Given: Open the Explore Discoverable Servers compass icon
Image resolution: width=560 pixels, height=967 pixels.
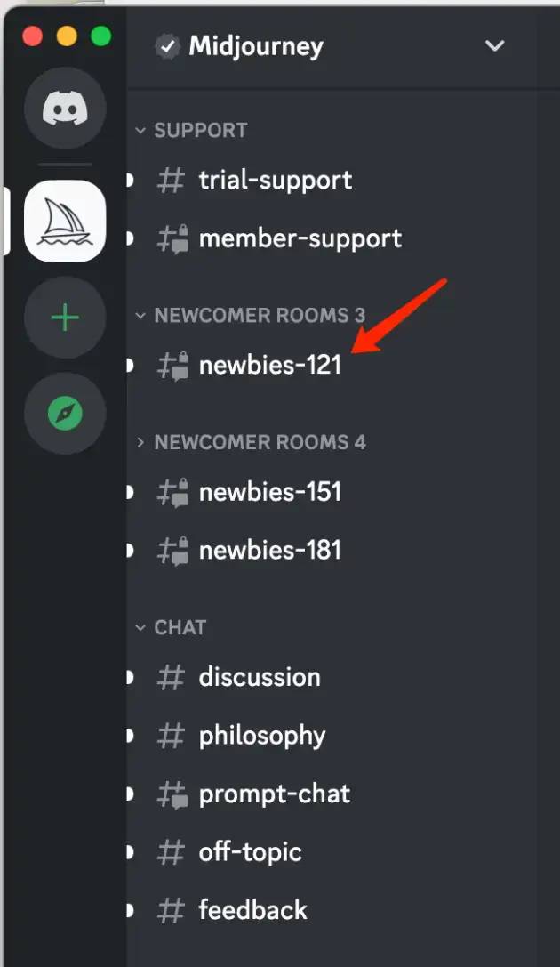Looking at the screenshot, I should tap(65, 414).
